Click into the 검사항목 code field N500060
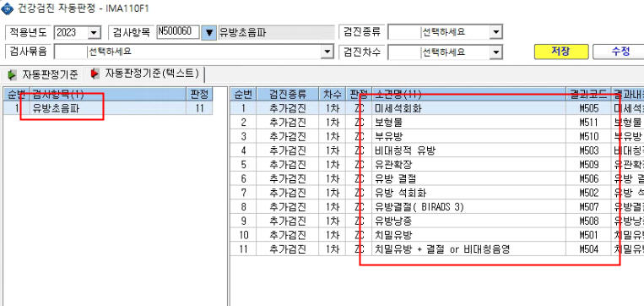 [178, 32]
